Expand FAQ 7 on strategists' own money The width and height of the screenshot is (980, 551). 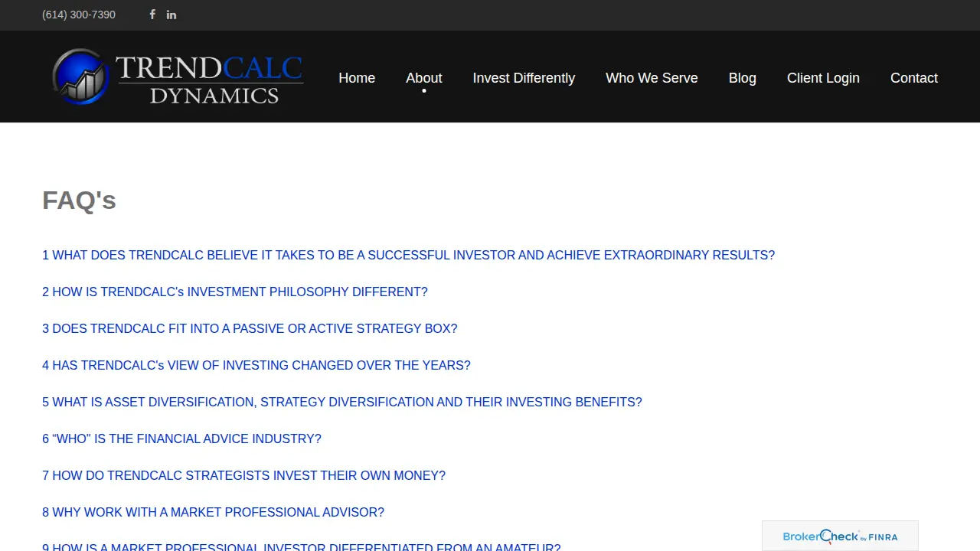coord(243,475)
